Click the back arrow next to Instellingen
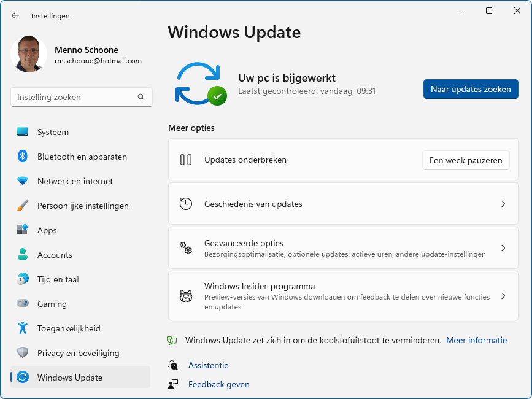The image size is (532, 399). 15,15
